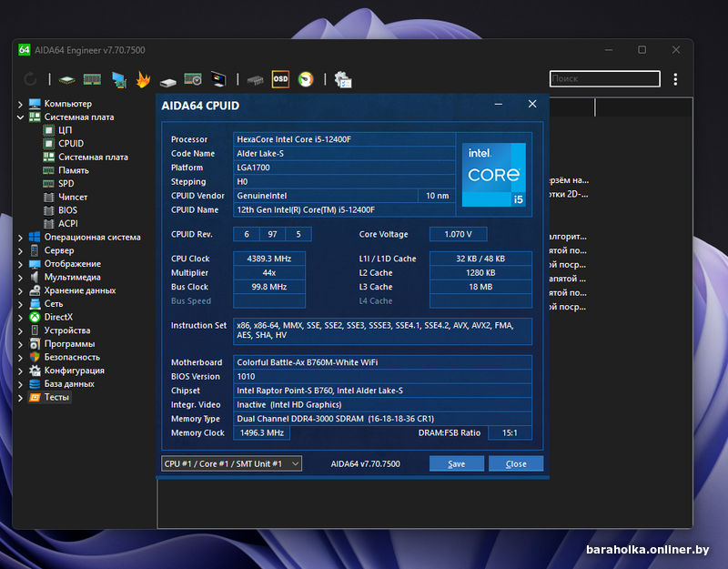Viewport: 728px width, 569px height.
Task: Select the Устройства tree item
Action: (x=60, y=330)
